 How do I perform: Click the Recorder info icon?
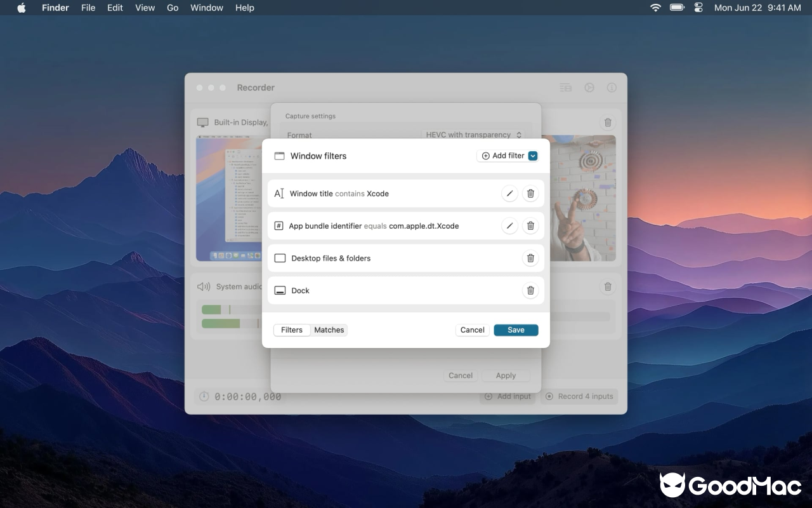(612, 88)
